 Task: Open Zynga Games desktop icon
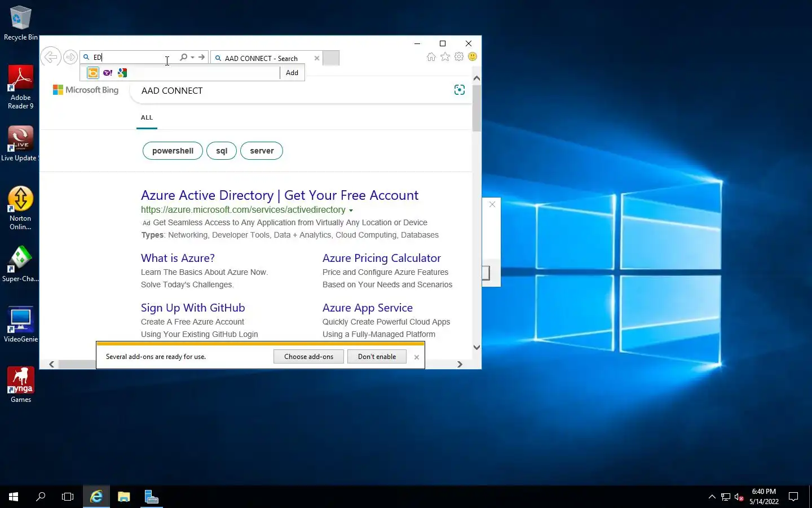click(x=21, y=385)
